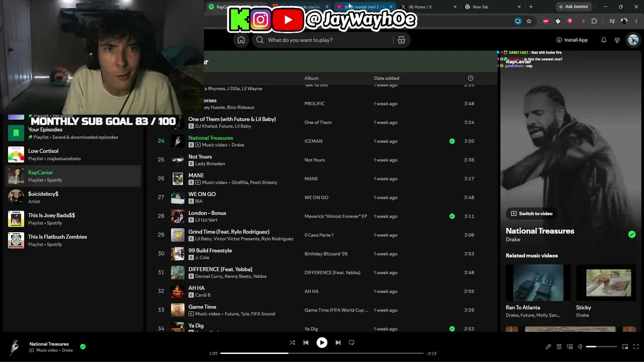Sort tracks by the Date added header
The width and height of the screenshot is (644, 362).
point(386,78)
